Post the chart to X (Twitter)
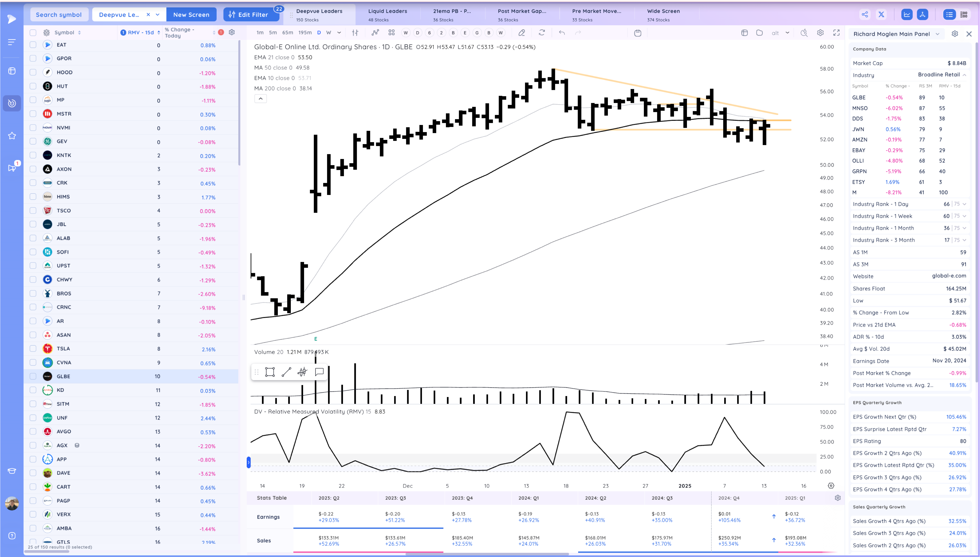Image resolution: width=980 pixels, height=557 pixels. coord(881,14)
